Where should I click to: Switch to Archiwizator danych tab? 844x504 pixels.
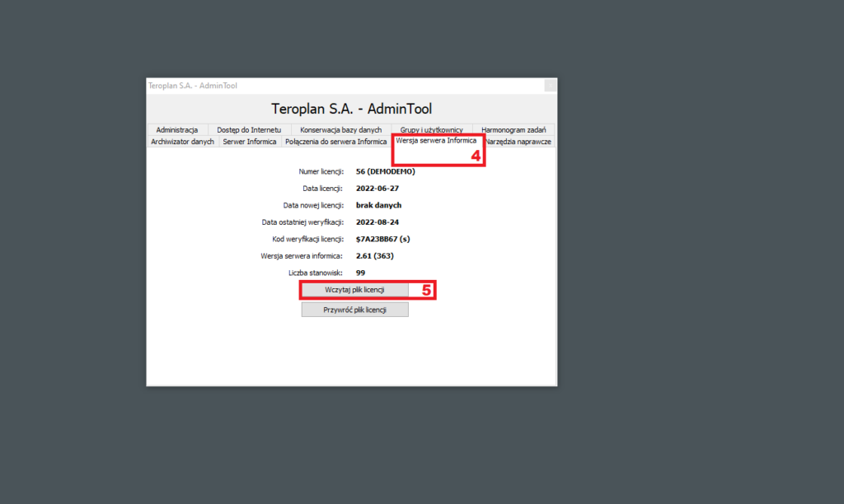pos(182,142)
